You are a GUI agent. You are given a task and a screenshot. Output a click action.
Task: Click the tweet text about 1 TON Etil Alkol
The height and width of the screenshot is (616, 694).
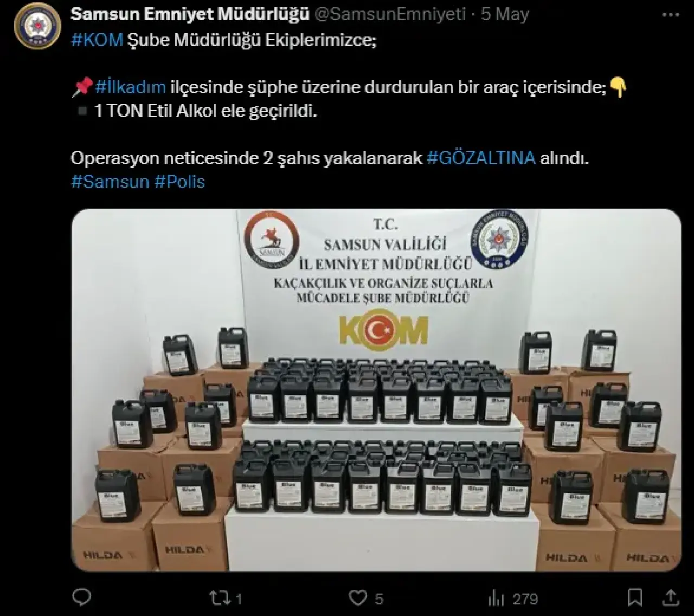click(205, 111)
